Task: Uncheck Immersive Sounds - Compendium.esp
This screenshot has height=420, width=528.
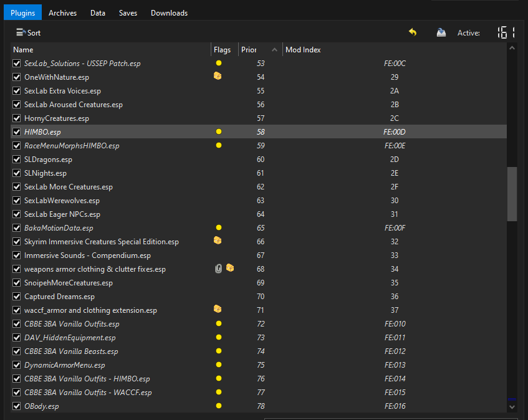Action: pyautogui.click(x=16, y=255)
